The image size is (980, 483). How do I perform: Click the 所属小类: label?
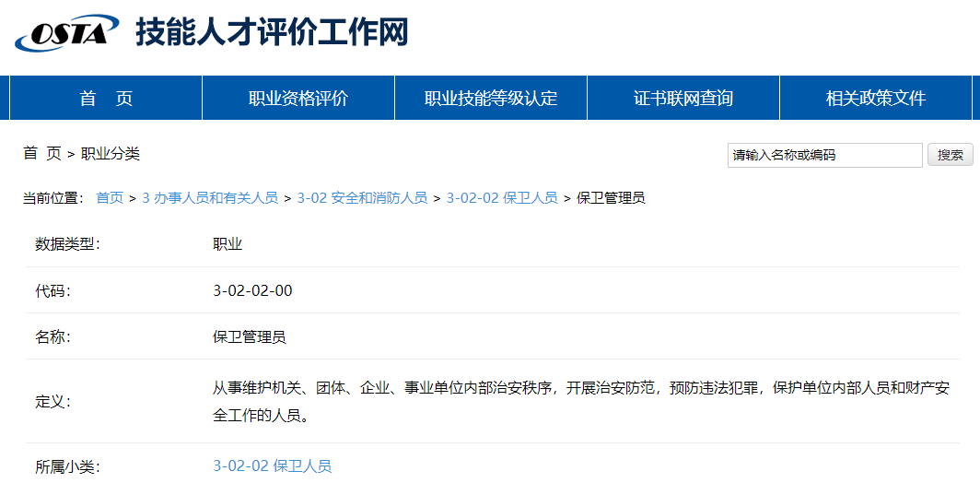[68, 466]
